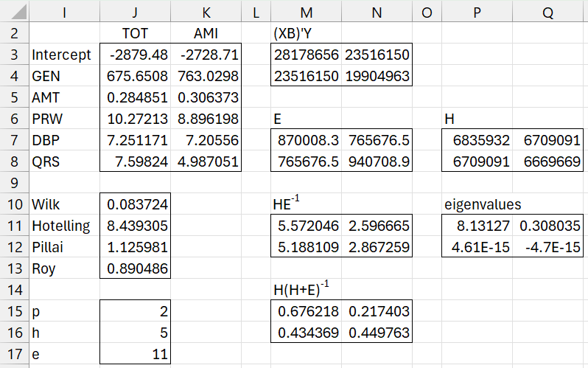The height and width of the screenshot is (368, 588).
Task: Select row 9 header
Action: pos(15,181)
